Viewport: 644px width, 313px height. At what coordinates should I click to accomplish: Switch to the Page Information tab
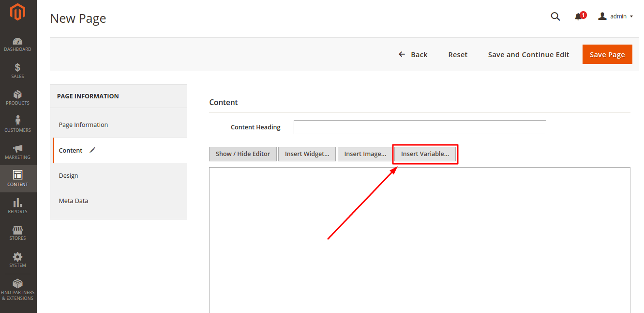point(83,125)
